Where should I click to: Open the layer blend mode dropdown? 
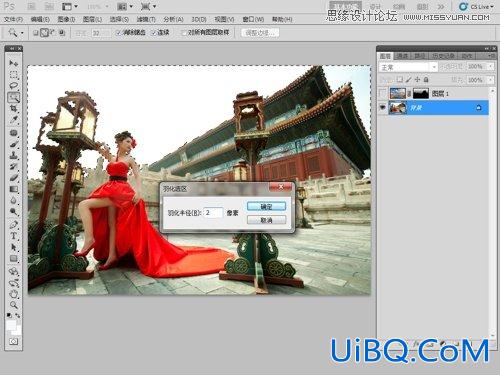tap(408, 67)
